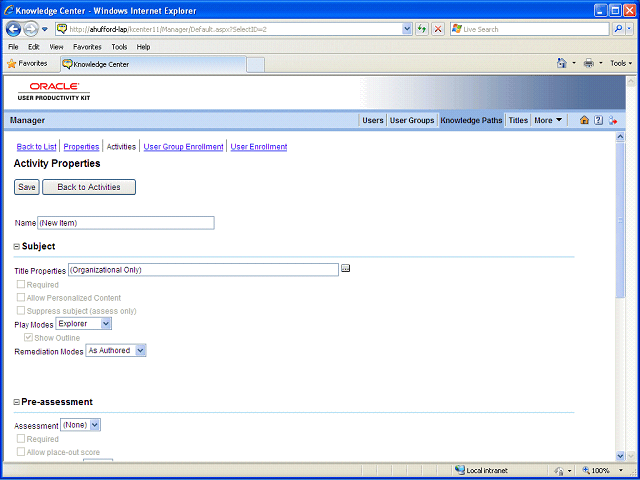The width and height of the screenshot is (640, 480).
Task: Open the Tools toolbar menu
Action: pos(621,63)
